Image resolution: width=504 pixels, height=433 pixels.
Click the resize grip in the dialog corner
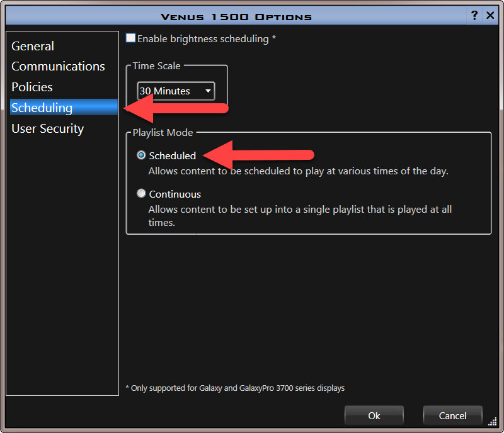coord(493,422)
